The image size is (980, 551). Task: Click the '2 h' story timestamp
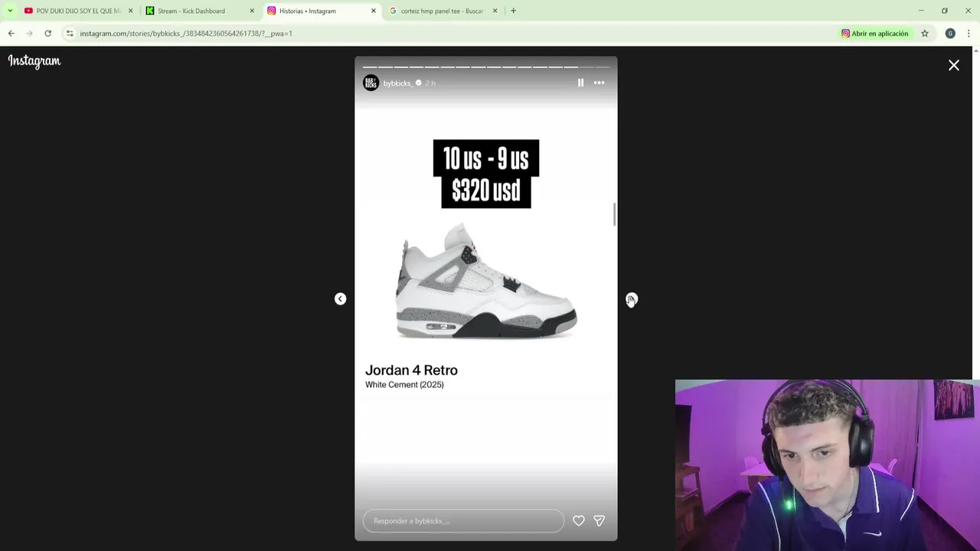coord(430,83)
